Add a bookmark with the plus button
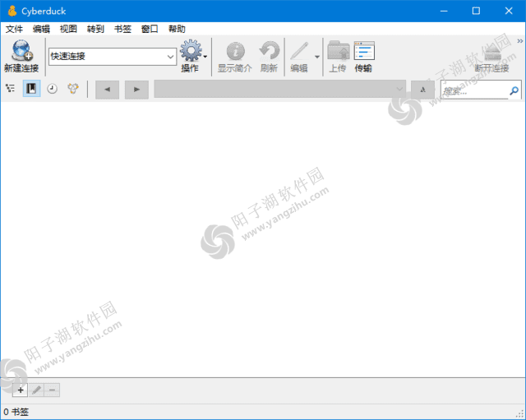This screenshot has height=420, width=526. tap(20, 390)
